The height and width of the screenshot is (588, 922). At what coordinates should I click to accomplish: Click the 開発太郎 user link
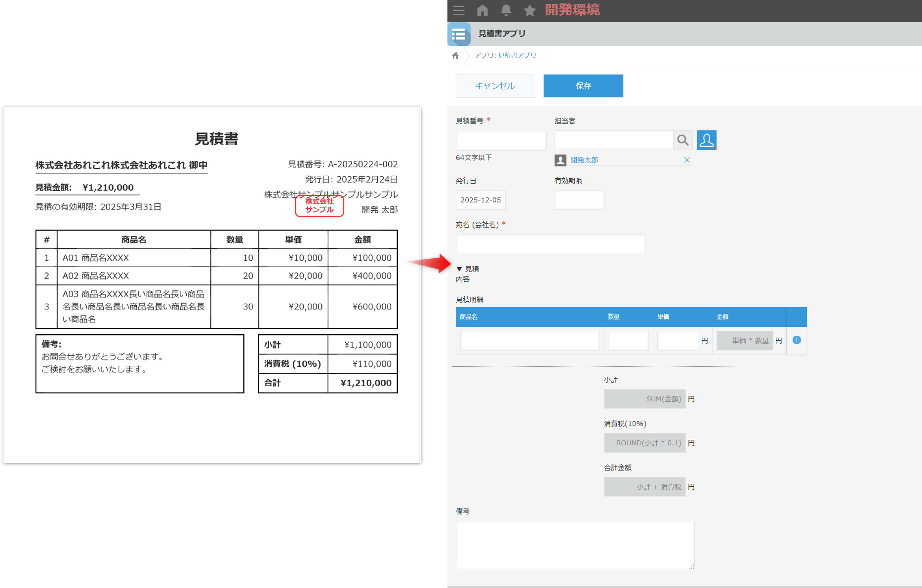(584, 160)
